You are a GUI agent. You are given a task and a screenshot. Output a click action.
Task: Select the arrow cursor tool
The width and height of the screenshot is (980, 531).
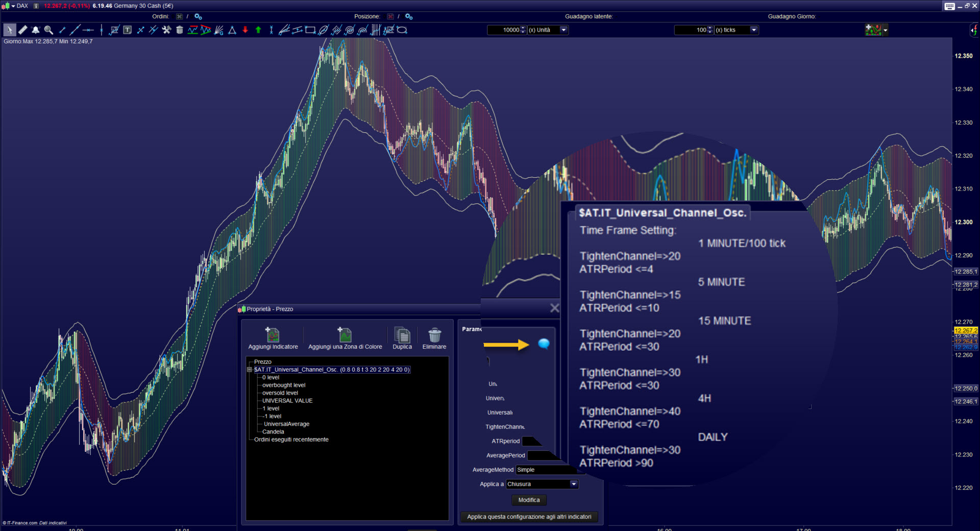click(x=9, y=30)
